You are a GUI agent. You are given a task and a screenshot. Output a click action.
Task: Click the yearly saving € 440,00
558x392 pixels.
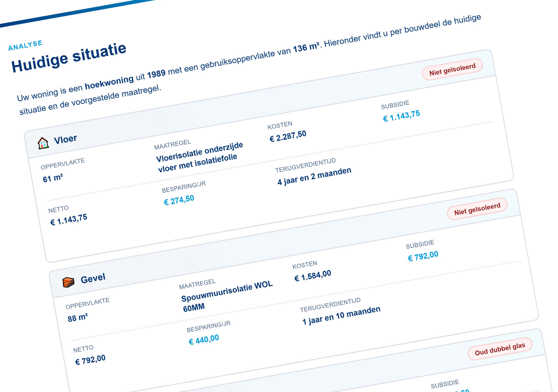204,340
